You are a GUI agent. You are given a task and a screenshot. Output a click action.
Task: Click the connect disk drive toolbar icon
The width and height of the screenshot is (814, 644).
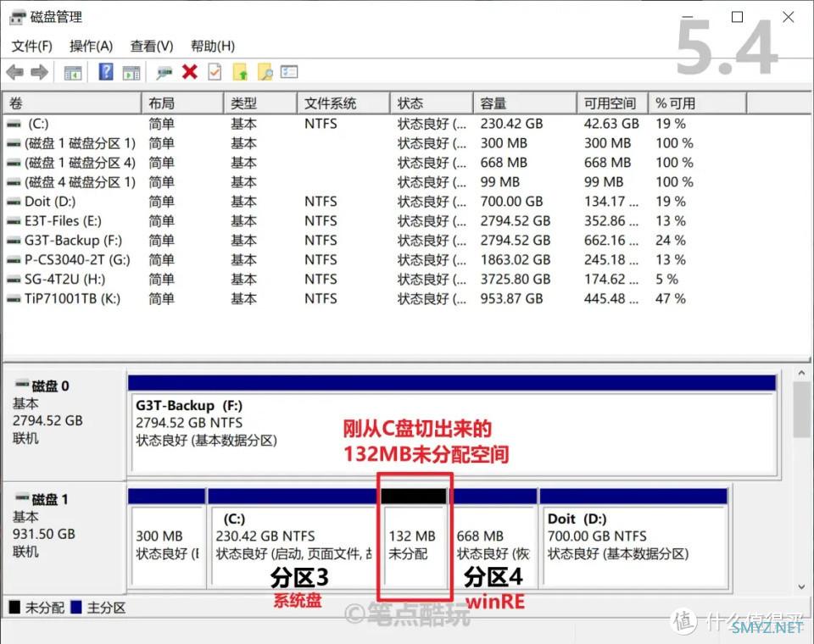coord(164,73)
